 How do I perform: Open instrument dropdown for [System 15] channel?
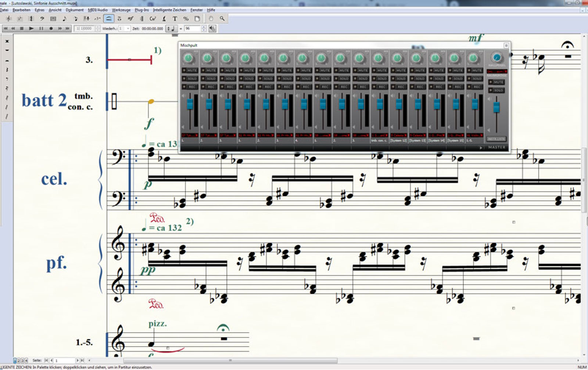point(456,135)
